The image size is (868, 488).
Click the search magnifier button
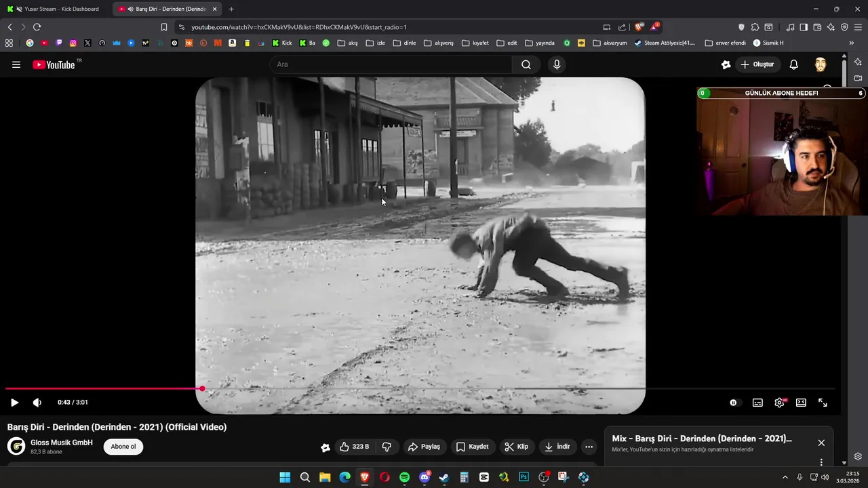click(x=526, y=64)
